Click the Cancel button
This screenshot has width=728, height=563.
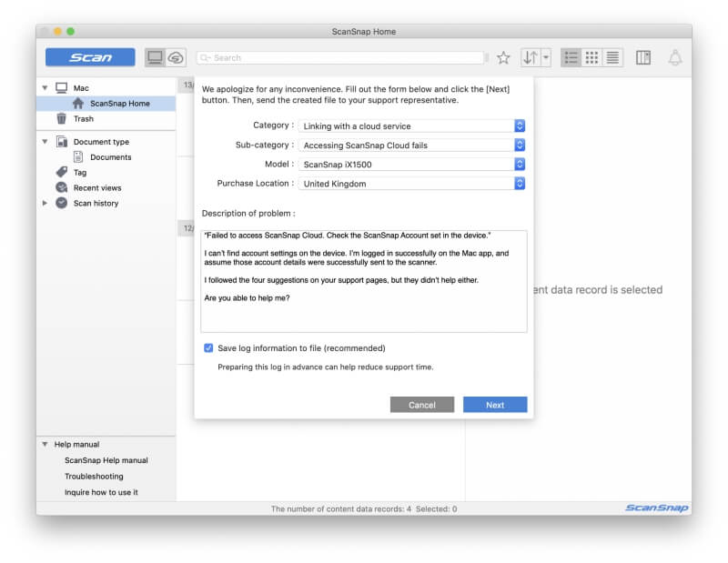coord(422,405)
